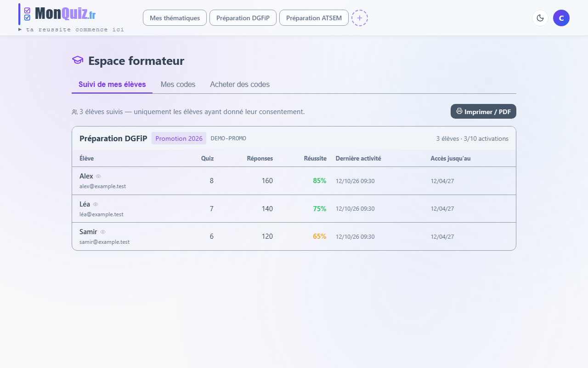This screenshot has width=588, height=368.
Task: Click the email léa@example.test
Action: click(x=102, y=214)
